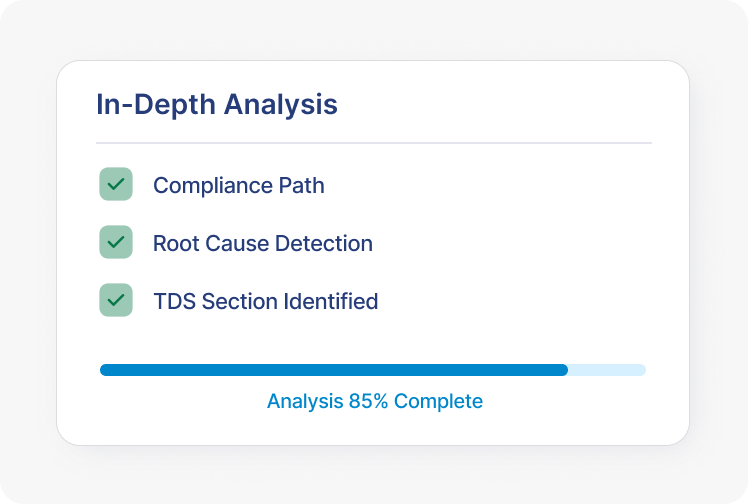
Task: Click the Analysis 85% Complete status text
Action: coord(374,401)
